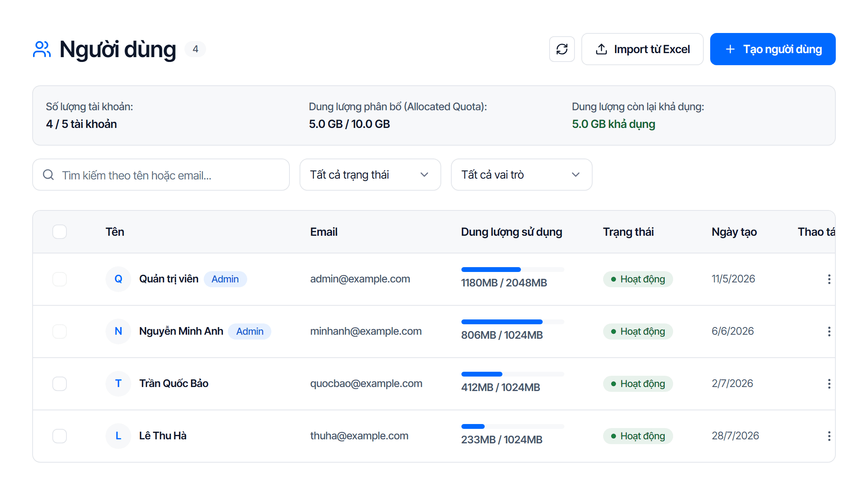The width and height of the screenshot is (868, 488).
Task: Click Import từ Excel button
Action: (643, 49)
